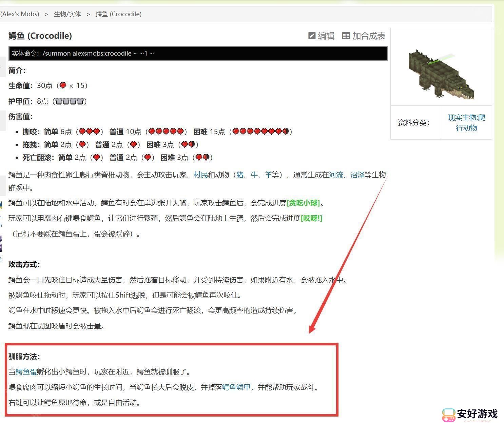Open the 鳄鱼蛋 link under 驯服方法
The image size is (504, 424).
coord(26,372)
